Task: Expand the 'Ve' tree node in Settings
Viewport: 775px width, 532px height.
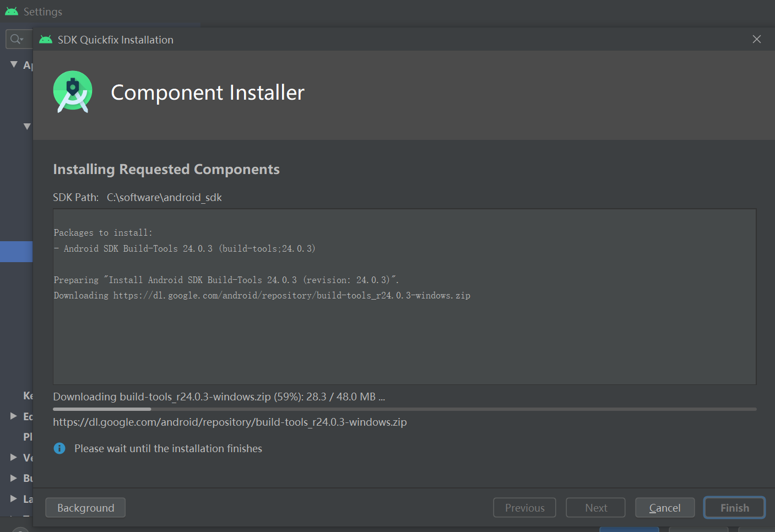Action: pos(14,457)
